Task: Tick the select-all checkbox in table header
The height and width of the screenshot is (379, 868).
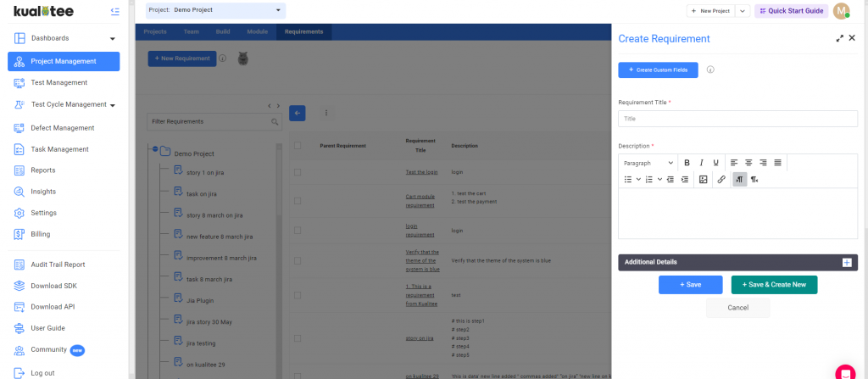Action: tap(298, 145)
